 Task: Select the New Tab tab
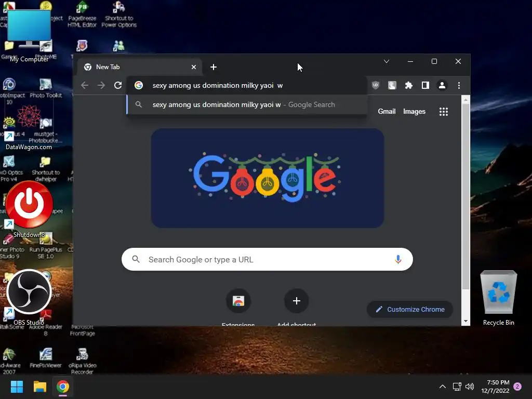pyautogui.click(x=140, y=67)
